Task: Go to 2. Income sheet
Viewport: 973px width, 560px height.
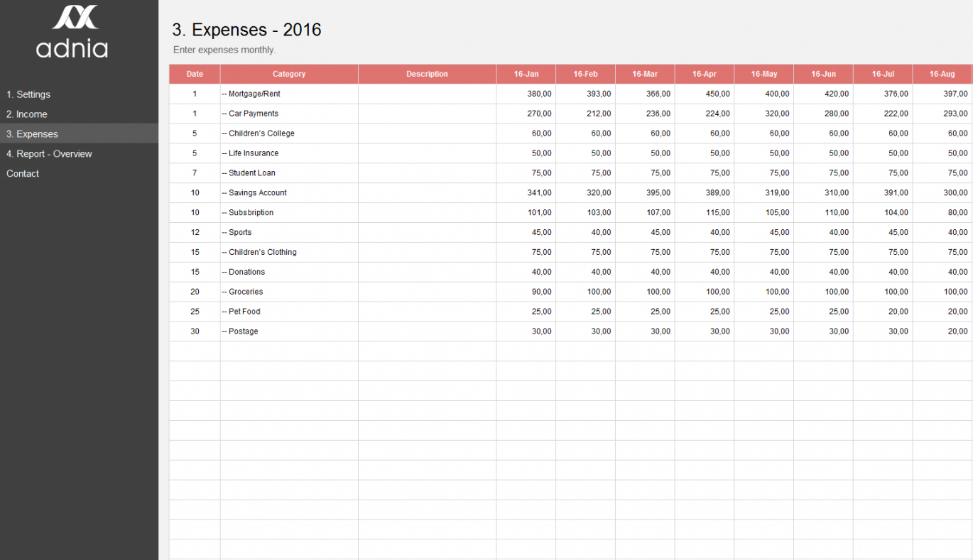Action: 27,114
